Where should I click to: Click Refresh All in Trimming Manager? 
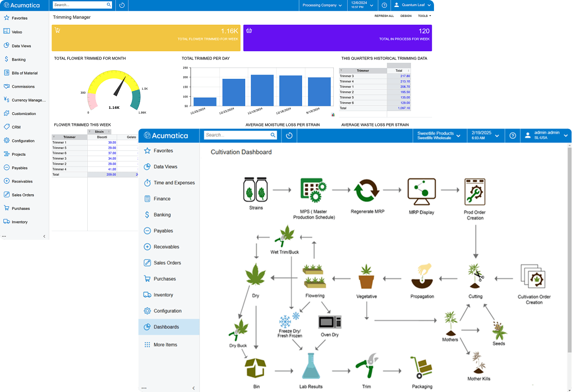(x=384, y=16)
